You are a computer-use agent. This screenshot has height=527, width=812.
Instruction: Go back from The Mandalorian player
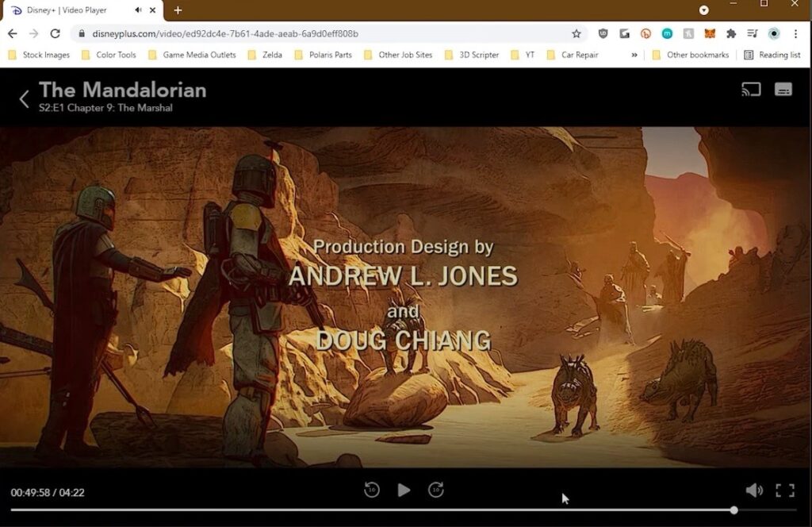coord(24,98)
